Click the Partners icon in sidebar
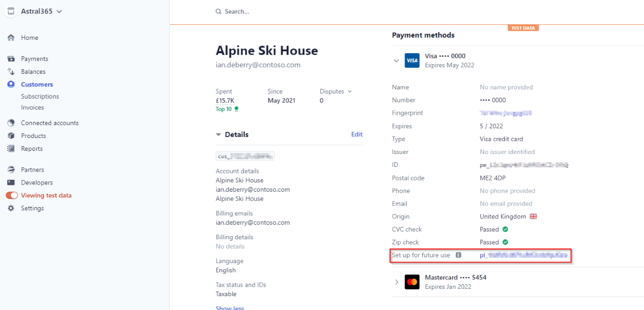The height and width of the screenshot is (310, 644). click(x=11, y=169)
